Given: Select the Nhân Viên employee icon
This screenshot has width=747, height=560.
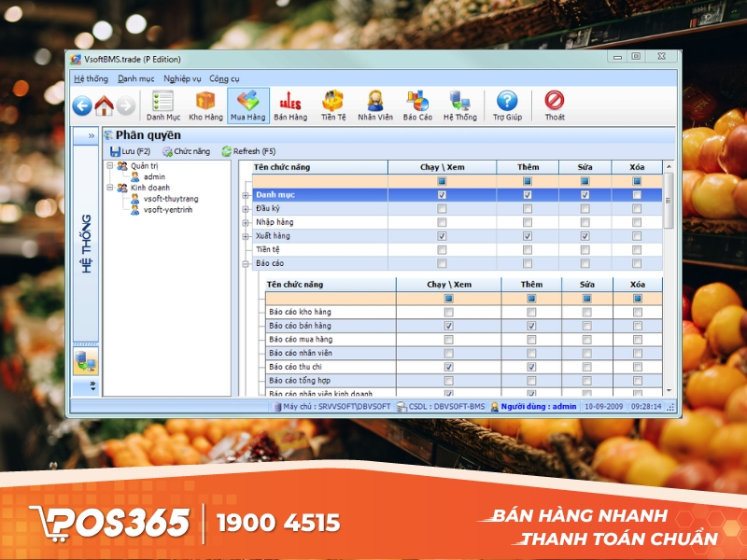Looking at the screenshot, I should (373, 103).
